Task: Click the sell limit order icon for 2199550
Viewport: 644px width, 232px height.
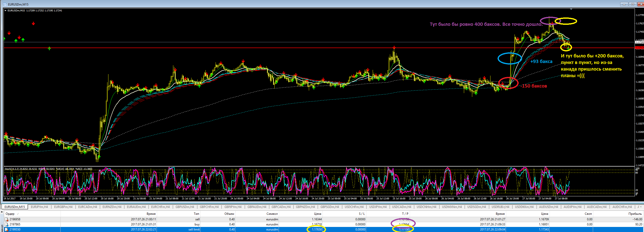Action: click(x=7, y=229)
